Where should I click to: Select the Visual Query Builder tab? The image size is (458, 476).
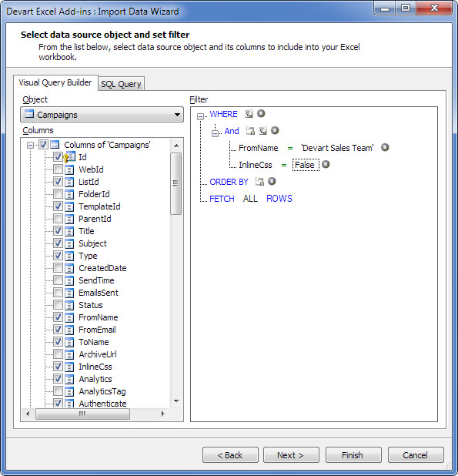point(55,82)
